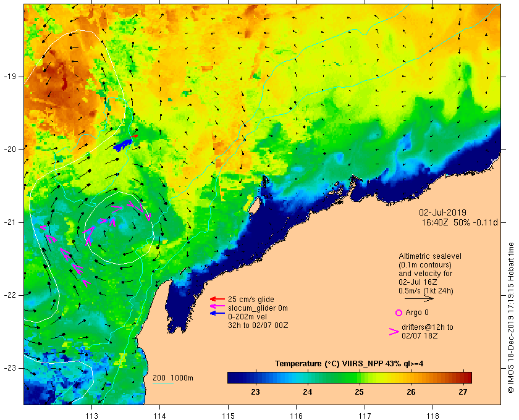Screen dimensions: 519x420
Task: Click the magenta Argo 0 circle
Action: pos(399,313)
